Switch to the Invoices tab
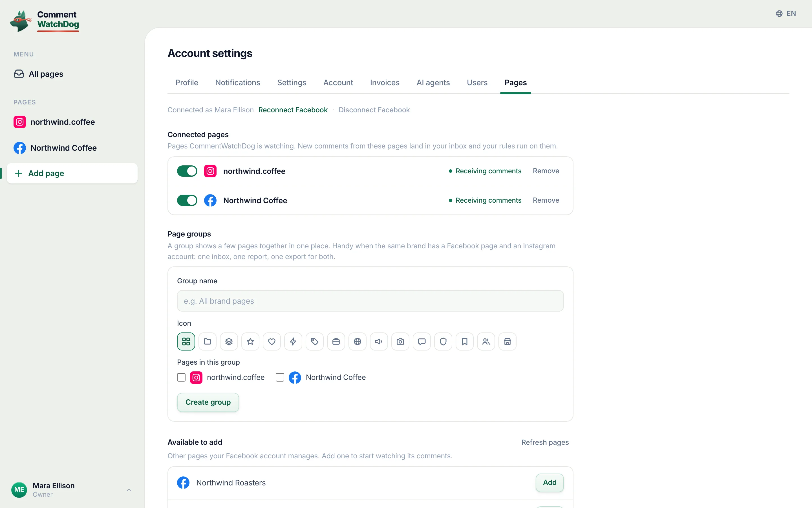The width and height of the screenshot is (812, 508). pyautogui.click(x=385, y=83)
